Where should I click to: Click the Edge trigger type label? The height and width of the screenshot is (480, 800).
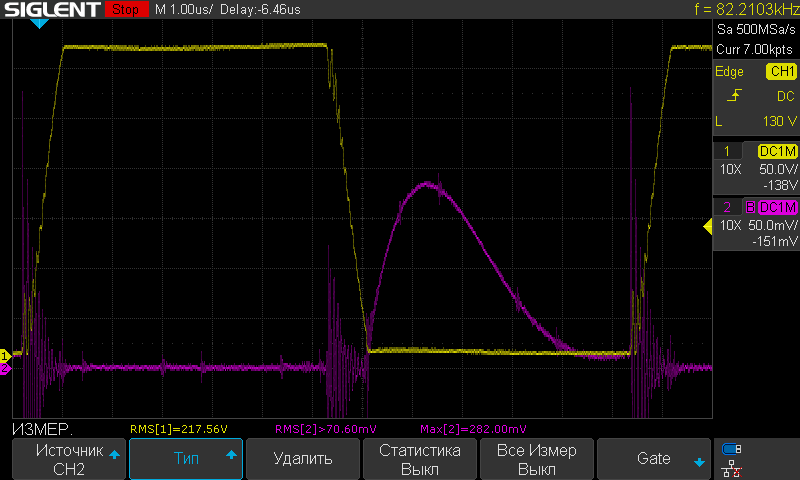pos(729,71)
